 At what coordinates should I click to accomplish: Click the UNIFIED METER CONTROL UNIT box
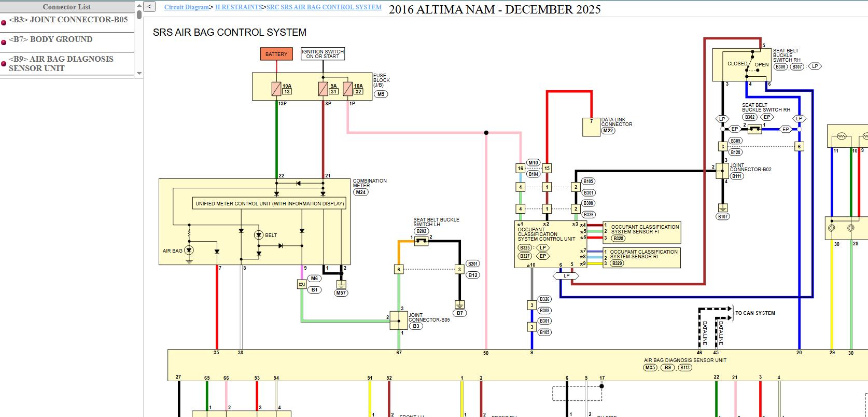click(x=270, y=203)
